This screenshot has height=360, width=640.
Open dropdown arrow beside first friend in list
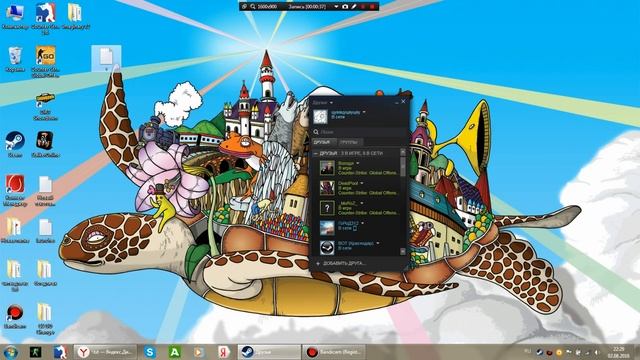[x=358, y=163]
